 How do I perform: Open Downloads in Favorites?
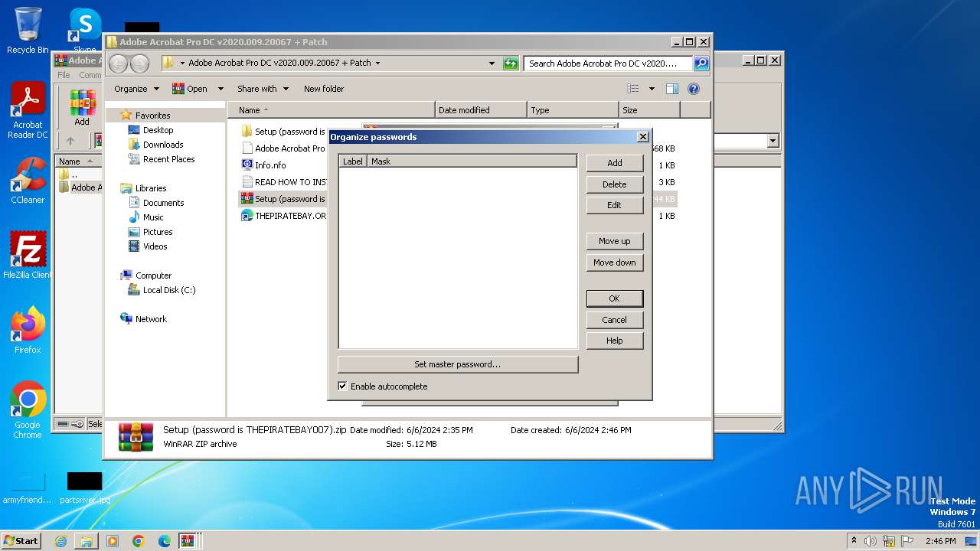point(163,145)
